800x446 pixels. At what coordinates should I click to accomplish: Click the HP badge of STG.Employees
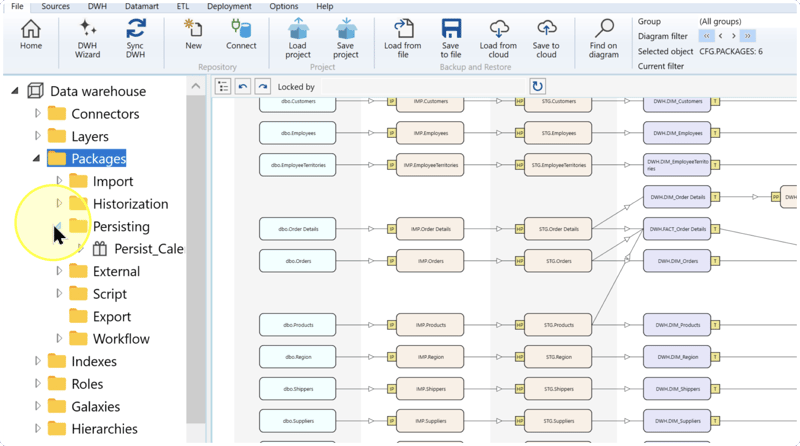pos(519,133)
